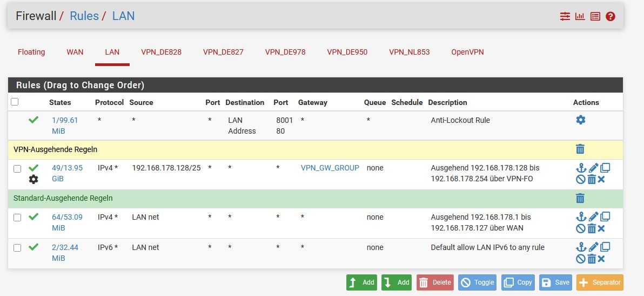
Task: Switch to the WAN tab
Action: click(75, 52)
